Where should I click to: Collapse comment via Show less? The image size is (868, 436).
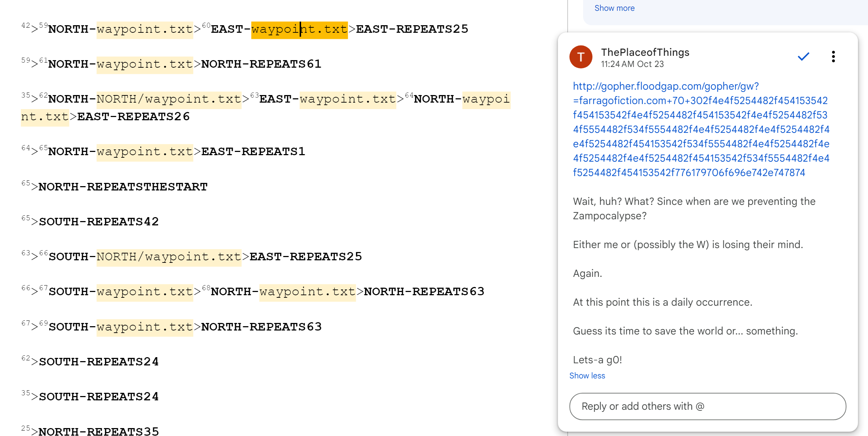(x=587, y=376)
